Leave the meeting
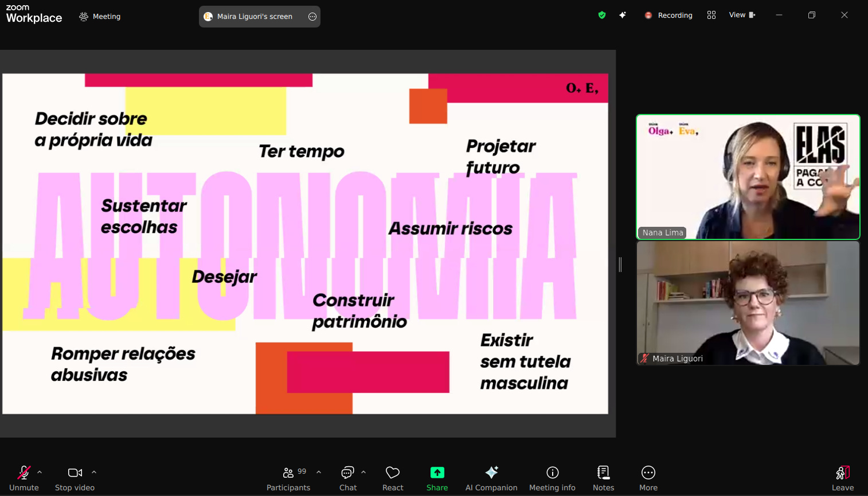The width and height of the screenshot is (868, 496). (843, 478)
